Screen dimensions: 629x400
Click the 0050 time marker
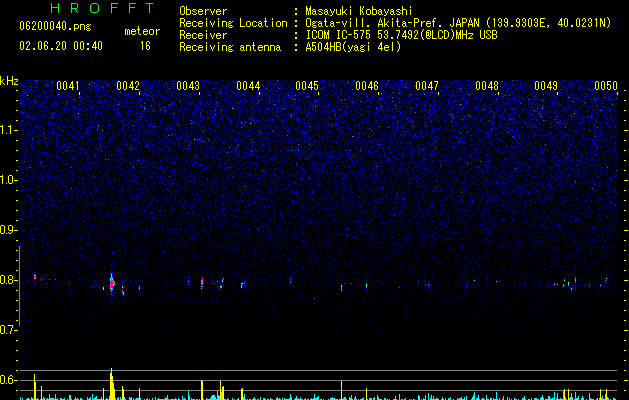click(606, 86)
